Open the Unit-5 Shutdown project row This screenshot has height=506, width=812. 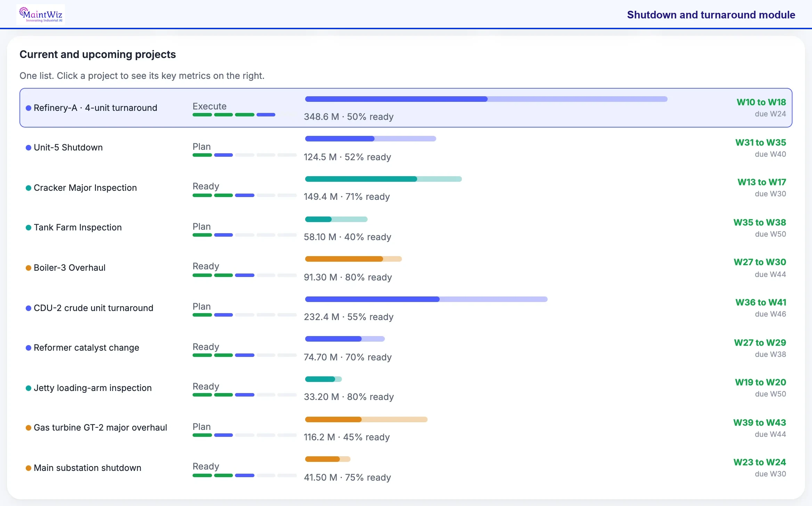point(406,148)
